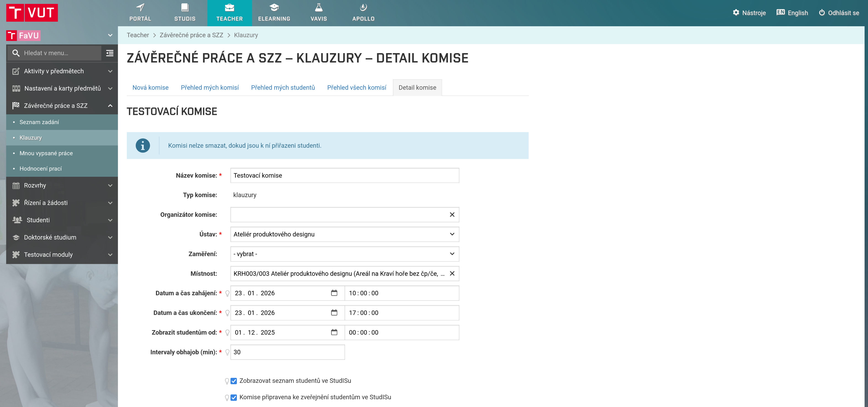
Task: Click the Rozvrhy calendar icon
Action: (16, 185)
